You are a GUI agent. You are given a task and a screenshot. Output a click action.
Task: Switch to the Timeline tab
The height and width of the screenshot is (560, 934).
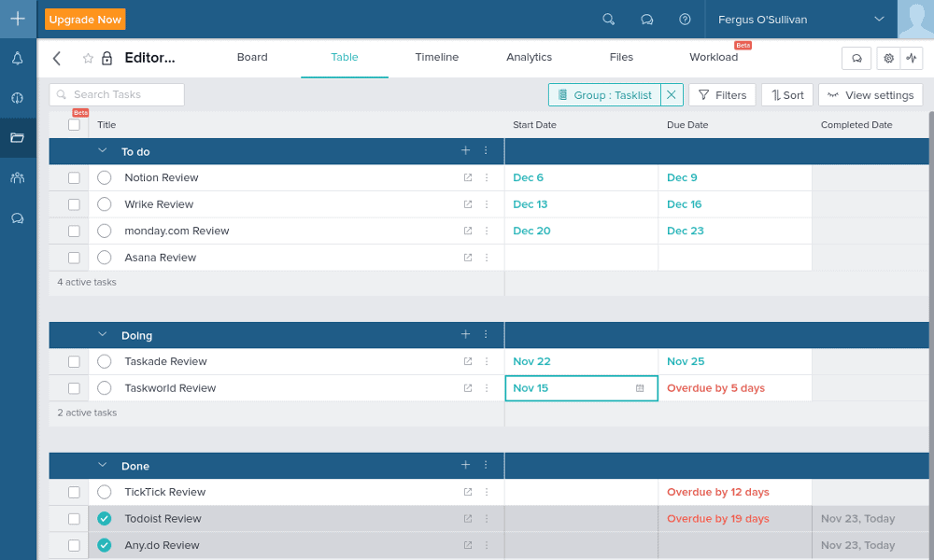pos(436,58)
